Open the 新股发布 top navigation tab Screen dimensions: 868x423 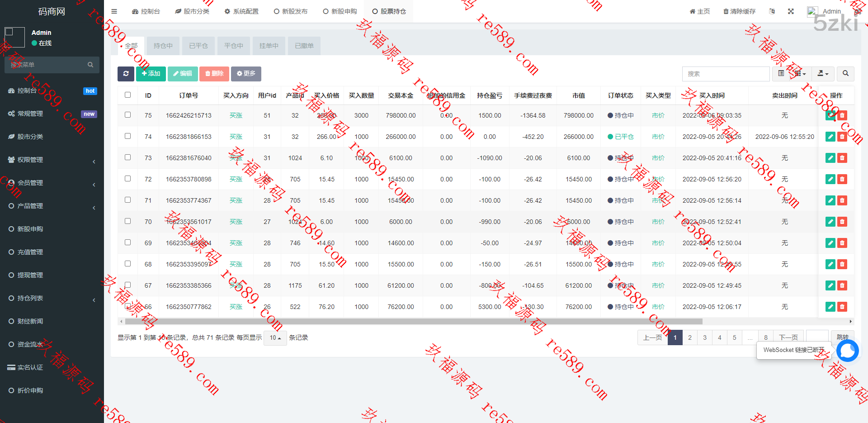(x=291, y=11)
